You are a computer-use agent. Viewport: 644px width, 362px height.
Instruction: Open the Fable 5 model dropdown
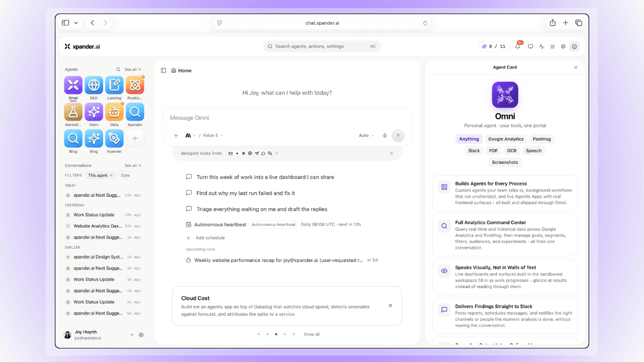213,135
